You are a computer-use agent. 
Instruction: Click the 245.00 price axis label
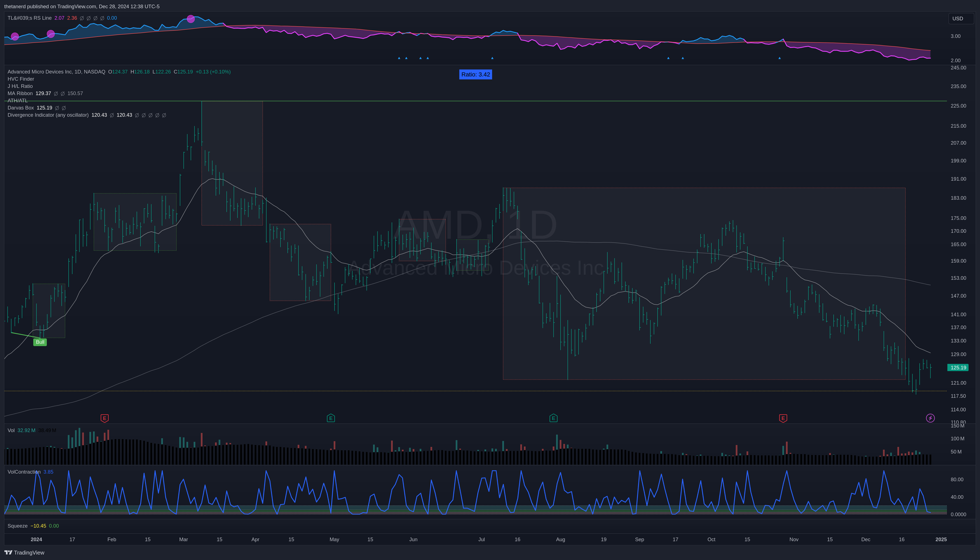pyautogui.click(x=958, y=68)
